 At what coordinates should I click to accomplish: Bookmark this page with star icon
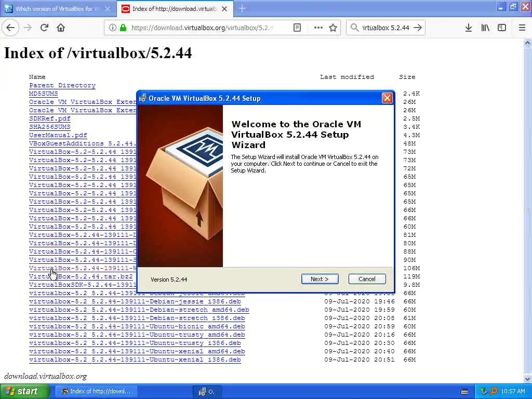[x=333, y=28]
